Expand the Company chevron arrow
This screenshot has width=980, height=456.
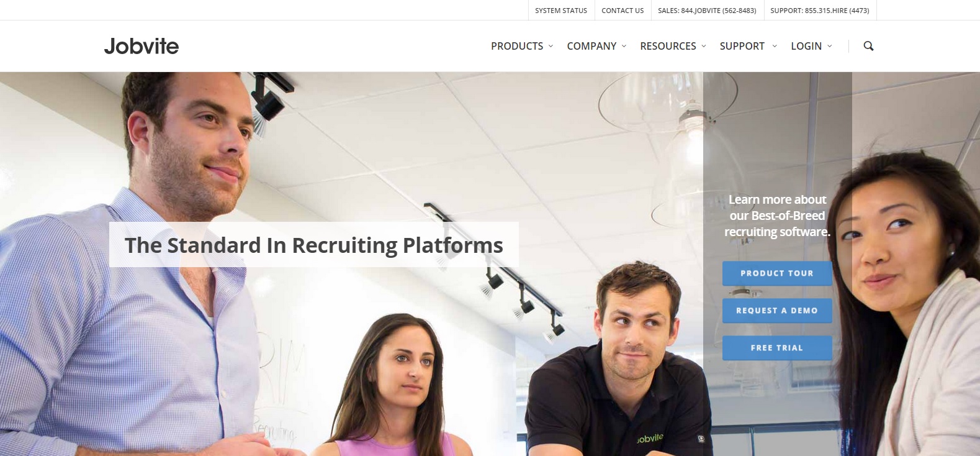point(624,47)
